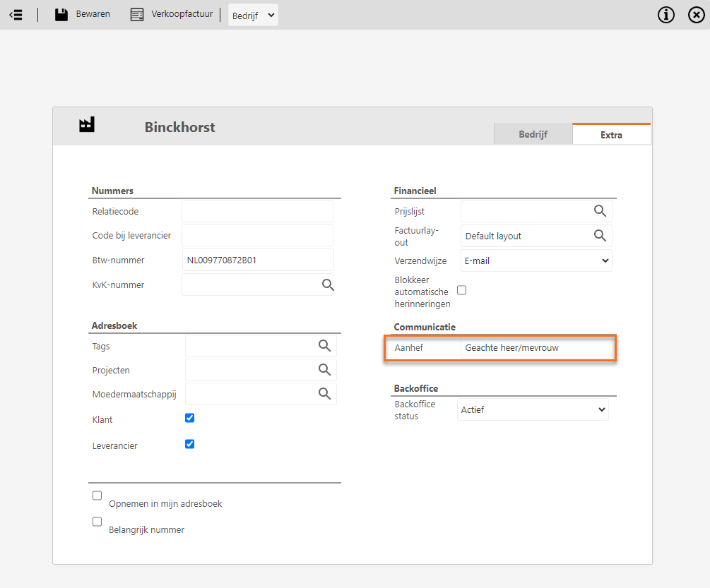Open Backoffice status dropdown
The image size is (710, 588).
tap(533, 409)
